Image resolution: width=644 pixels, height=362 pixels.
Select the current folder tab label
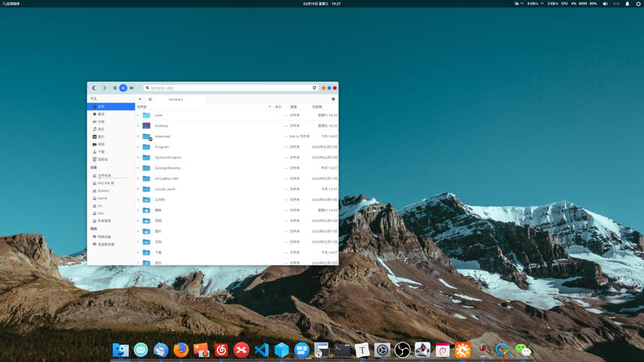[x=176, y=100]
